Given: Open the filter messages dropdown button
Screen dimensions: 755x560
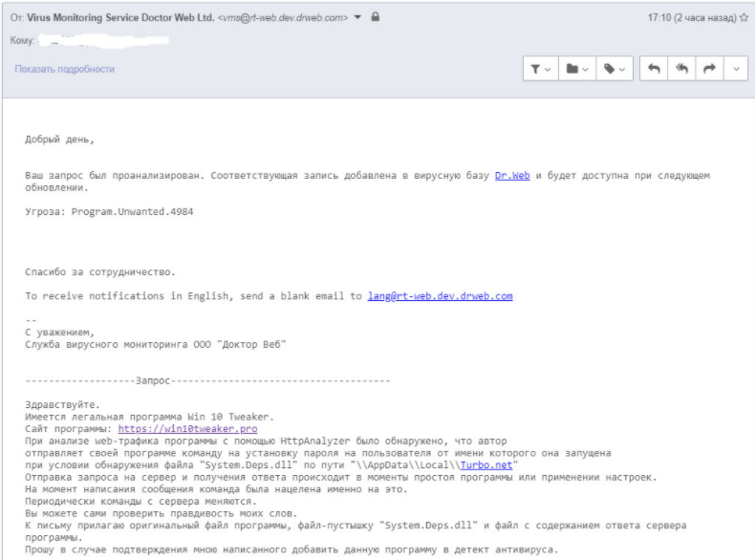Looking at the screenshot, I should click(541, 69).
